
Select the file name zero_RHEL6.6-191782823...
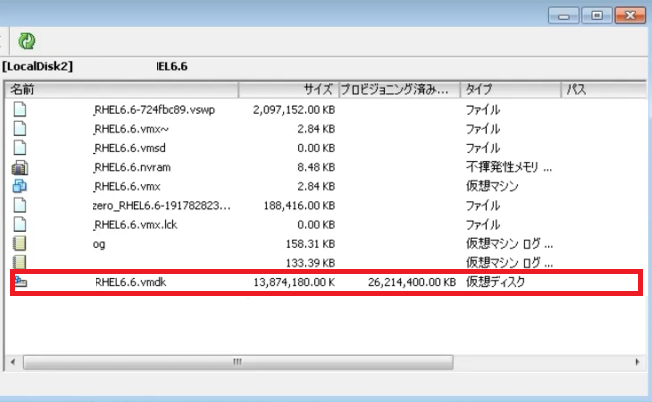(x=161, y=205)
